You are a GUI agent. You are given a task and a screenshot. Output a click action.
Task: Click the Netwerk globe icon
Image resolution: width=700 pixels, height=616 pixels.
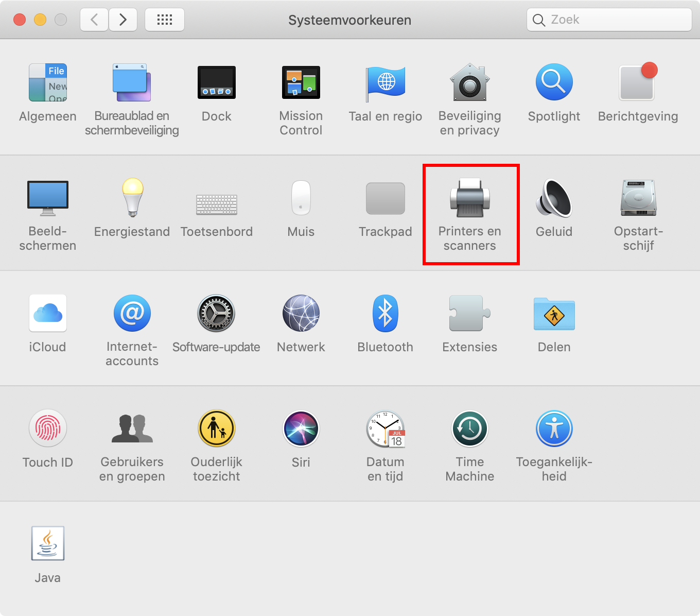[x=301, y=314]
